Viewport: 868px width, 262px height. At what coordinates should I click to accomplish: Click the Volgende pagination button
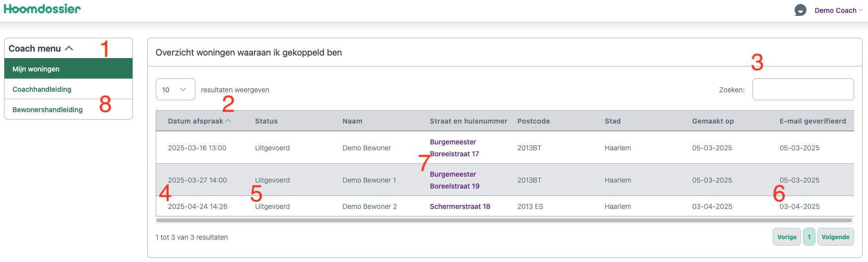click(x=835, y=237)
